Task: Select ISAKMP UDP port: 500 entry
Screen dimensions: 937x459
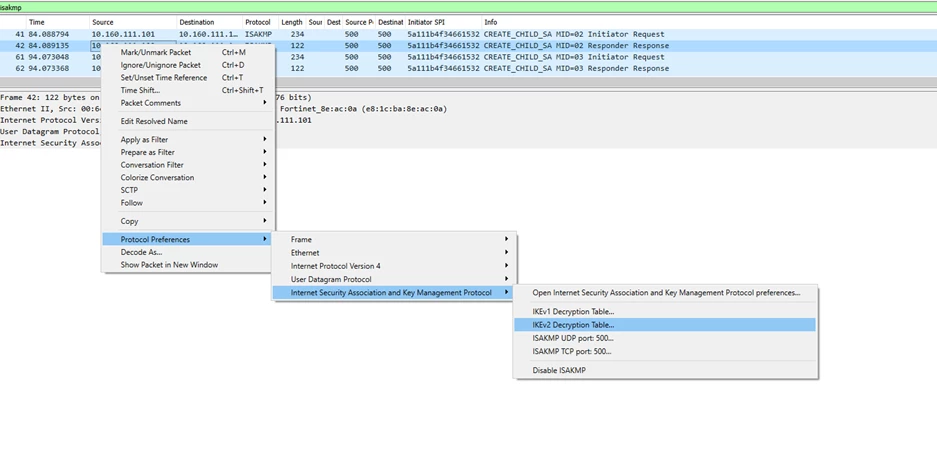Action: (665, 338)
